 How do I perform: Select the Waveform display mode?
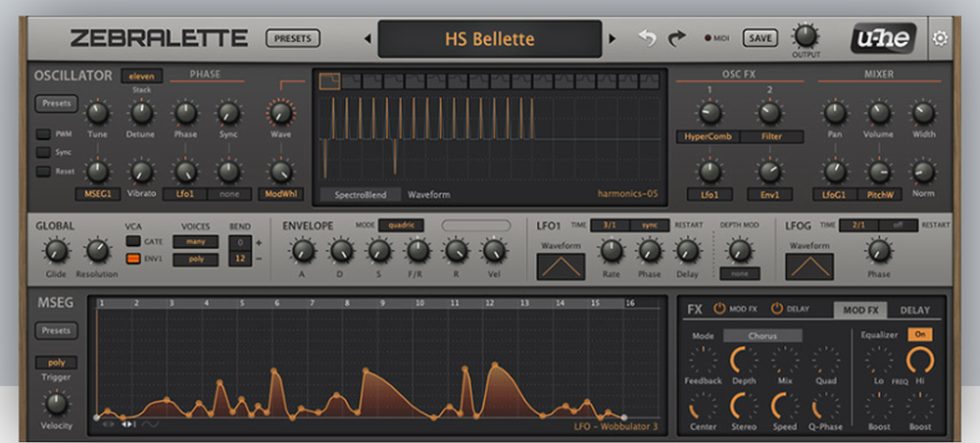429,194
